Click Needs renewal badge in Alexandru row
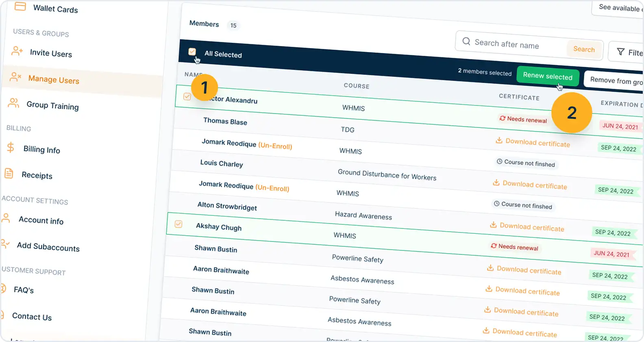This screenshot has width=644, height=342. click(523, 119)
